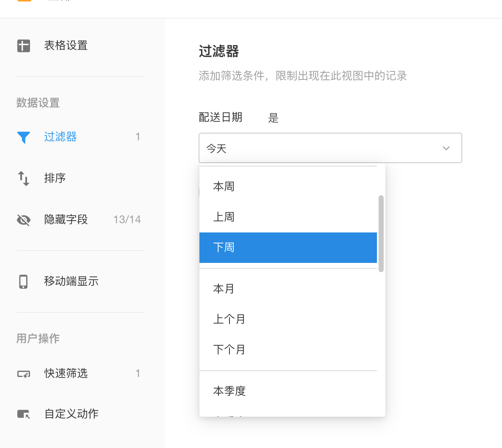Select the 表格设置 table icon

pyautogui.click(x=23, y=46)
